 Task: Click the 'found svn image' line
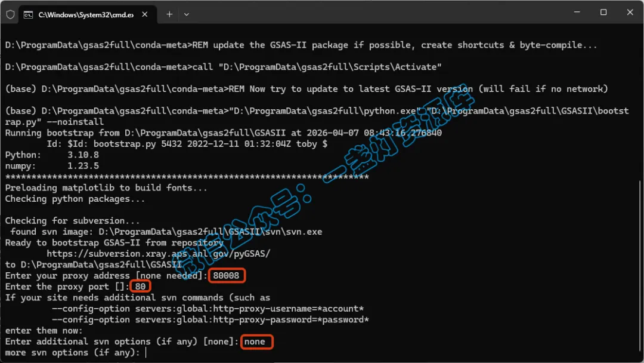pos(166,232)
